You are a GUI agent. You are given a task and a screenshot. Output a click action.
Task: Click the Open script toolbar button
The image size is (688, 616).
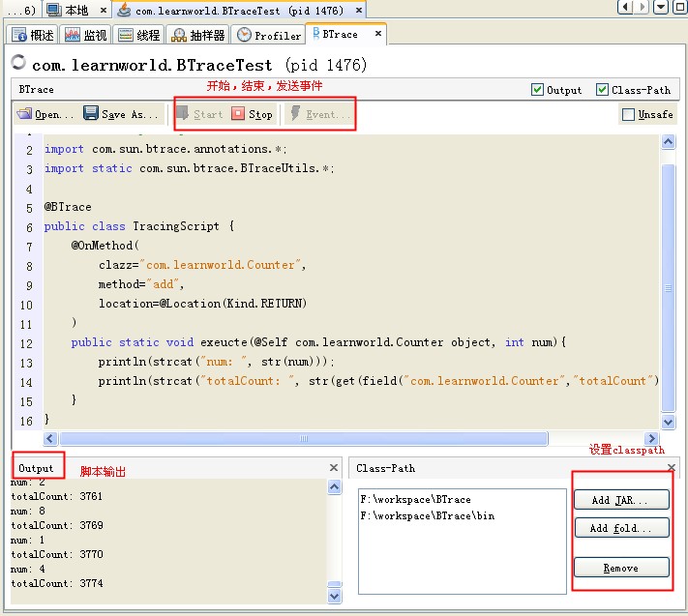pyautogui.click(x=45, y=114)
